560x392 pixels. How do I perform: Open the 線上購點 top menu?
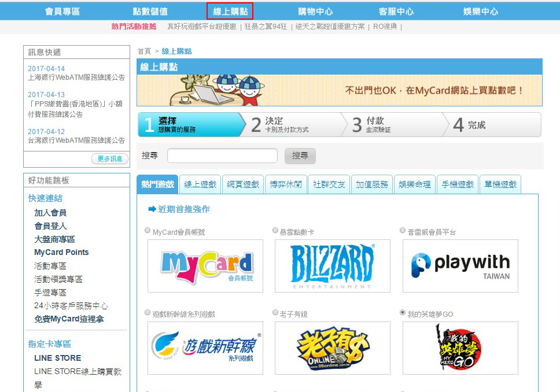click(x=230, y=12)
